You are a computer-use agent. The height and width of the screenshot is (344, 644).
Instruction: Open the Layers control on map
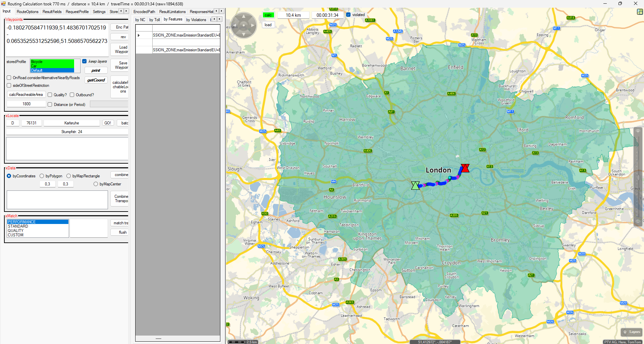click(632, 332)
